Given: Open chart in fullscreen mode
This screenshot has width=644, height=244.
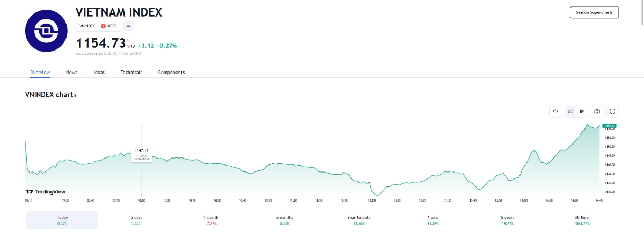Looking at the screenshot, I should point(613,111).
